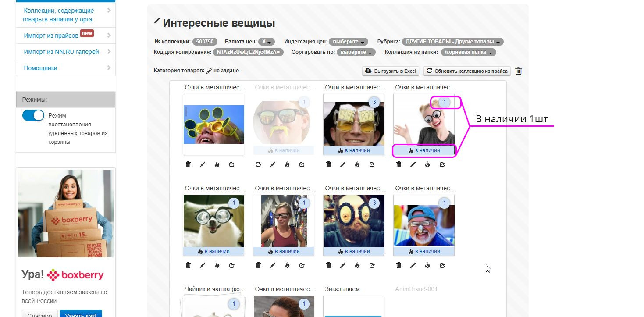Edit collection title Интересные вещицы pencil icon
Screen dimensions: 644x317
pyautogui.click(x=157, y=21)
